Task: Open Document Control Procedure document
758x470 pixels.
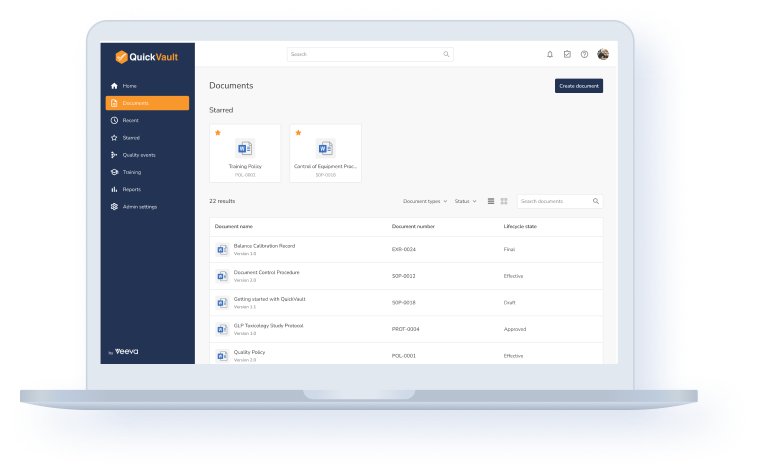Action: point(266,272)
